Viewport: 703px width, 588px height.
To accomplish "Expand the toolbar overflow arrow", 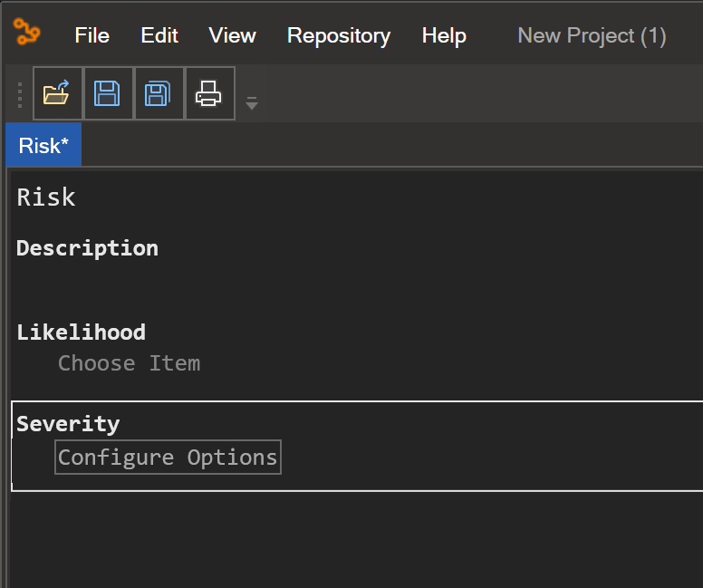I will 252,103.
